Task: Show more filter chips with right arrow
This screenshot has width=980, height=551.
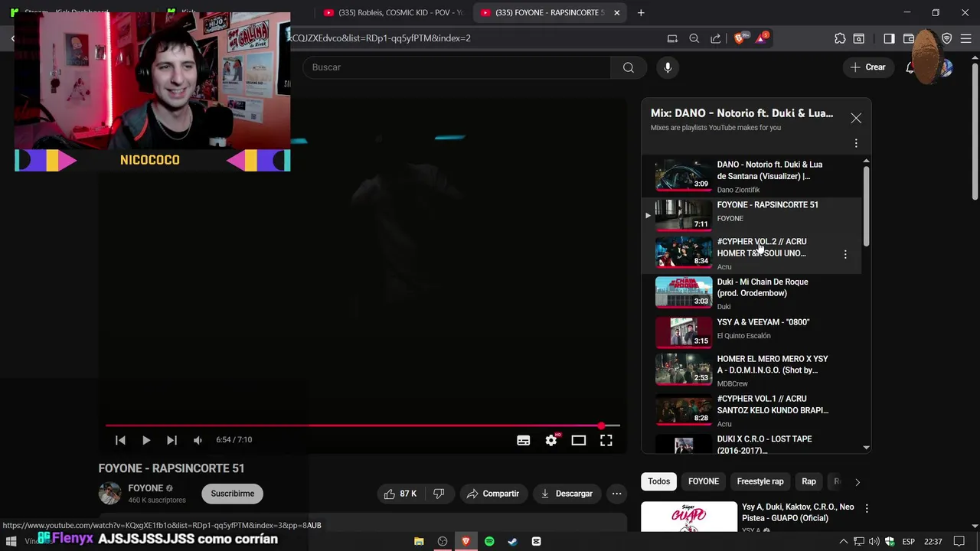Action: click(x=857, y=482)
